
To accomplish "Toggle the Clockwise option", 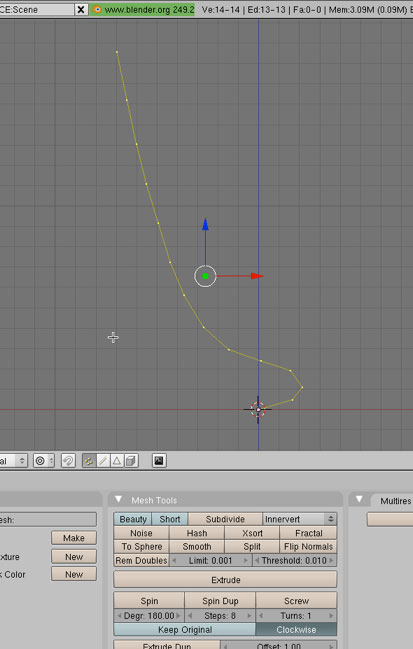I will pos(296,630).
